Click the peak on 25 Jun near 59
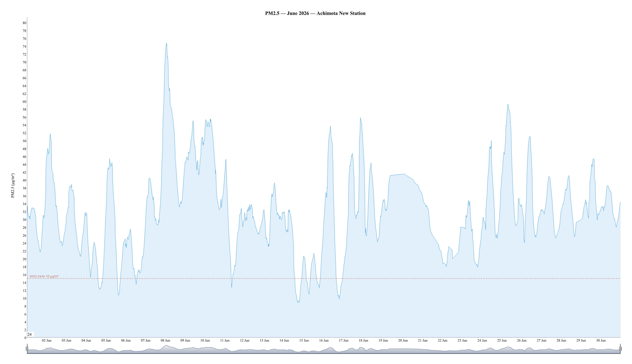 (508, 104)
